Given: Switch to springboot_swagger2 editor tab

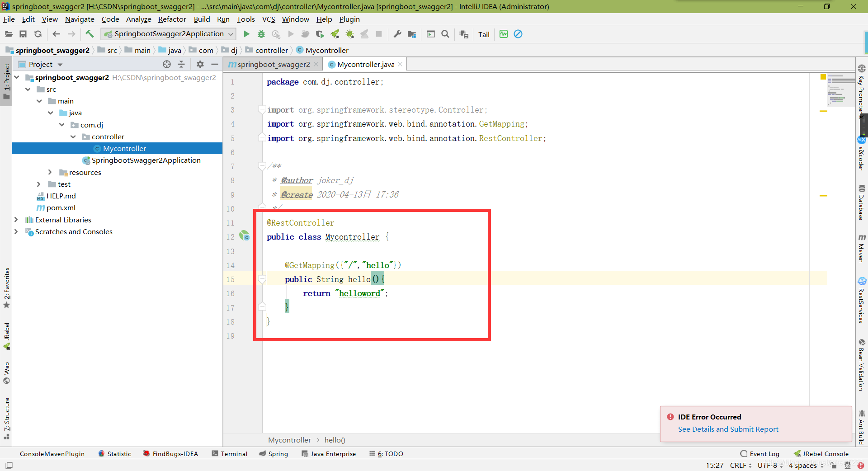Looking at the screenshot, I should (x=273, y=64).
